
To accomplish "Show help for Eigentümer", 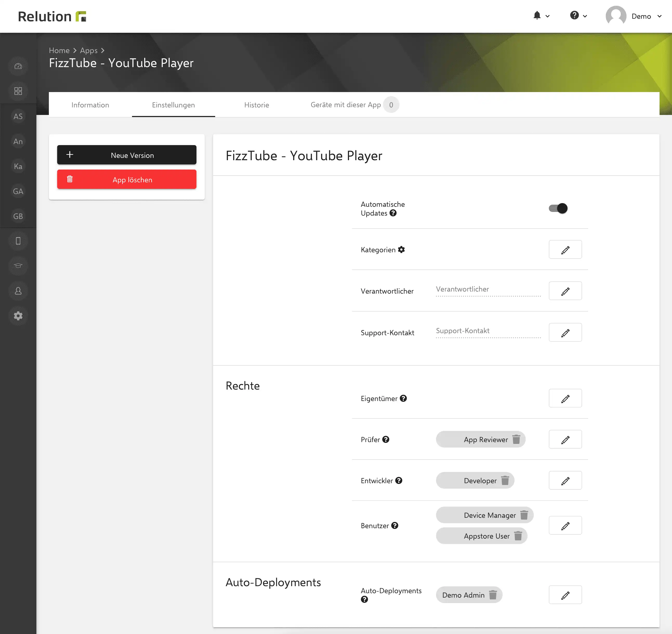I will [x=403, y=398].
